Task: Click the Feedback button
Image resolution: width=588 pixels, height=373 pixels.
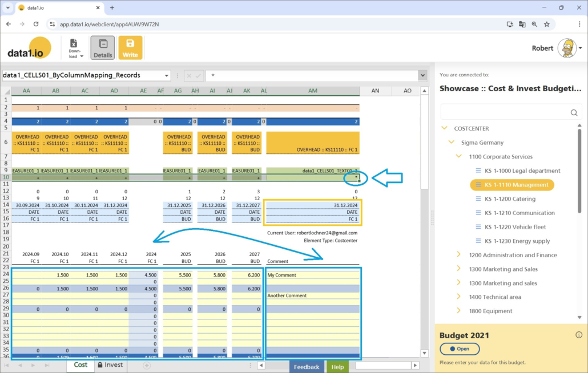Action: click(307, 367)
